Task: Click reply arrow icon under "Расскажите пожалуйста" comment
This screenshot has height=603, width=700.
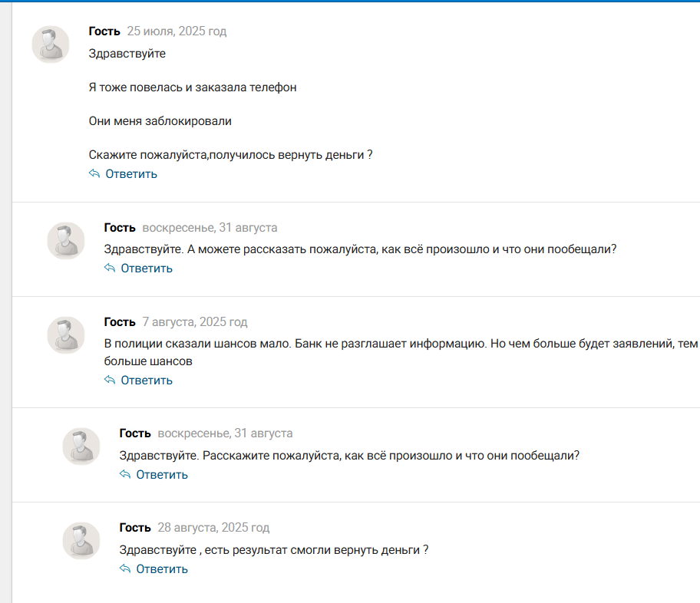Action: [x=125, y=475]
